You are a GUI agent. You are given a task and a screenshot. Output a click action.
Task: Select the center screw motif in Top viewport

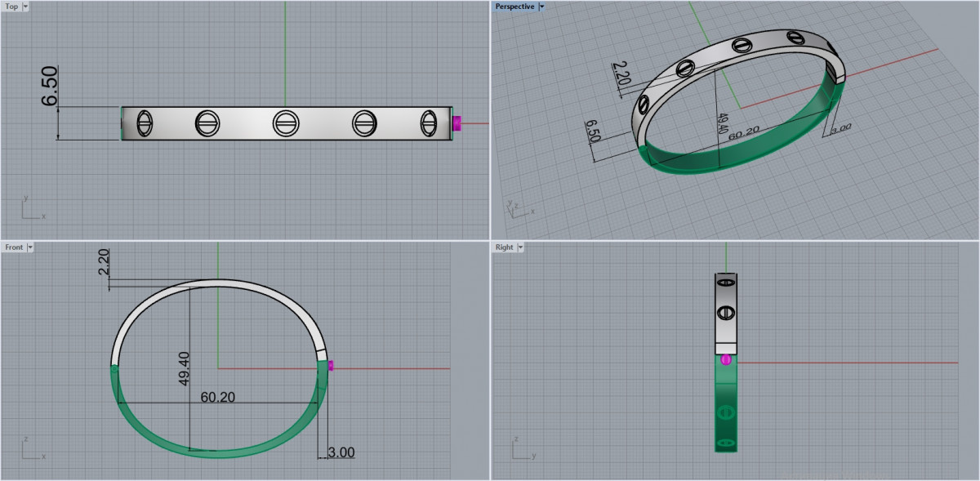pyautogui.click(x=284, y=123)
